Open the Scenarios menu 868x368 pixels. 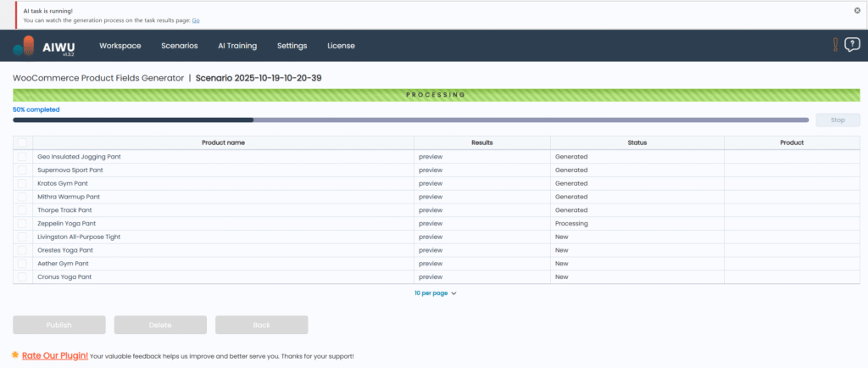tap(180, 46)
